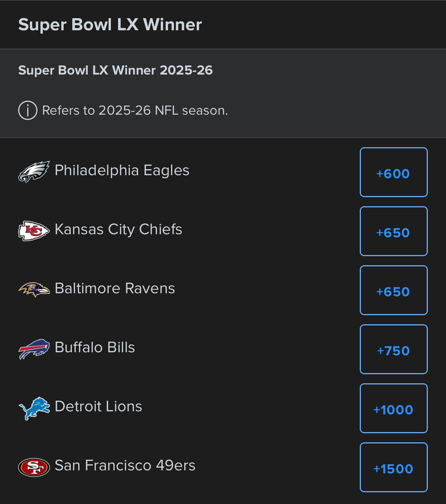
Task: Click the info icon beside season note
Action: 28,110
